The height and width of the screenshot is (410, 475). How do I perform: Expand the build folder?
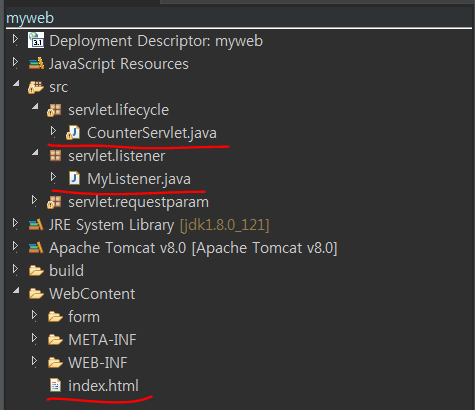(15, 269)
